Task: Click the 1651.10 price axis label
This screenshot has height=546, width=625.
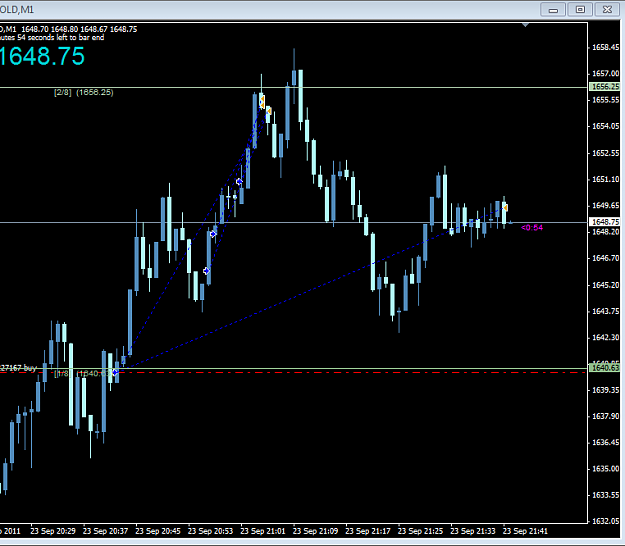Action: click(605, 179)
